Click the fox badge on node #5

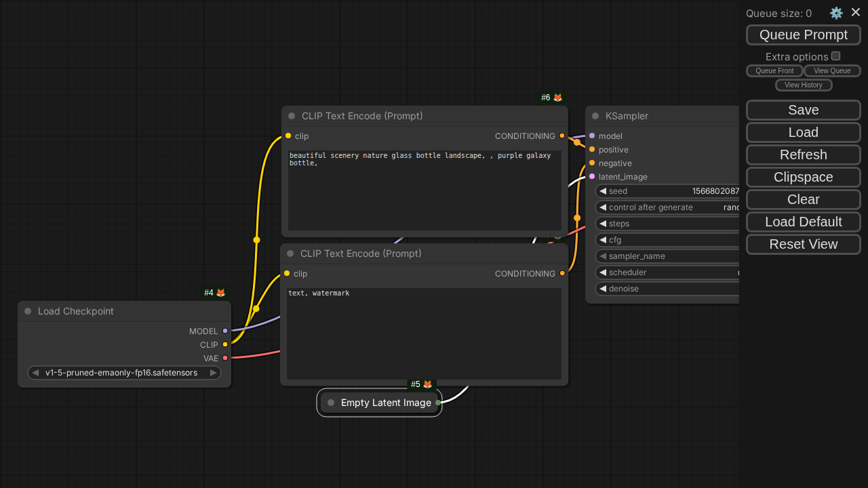tap(427, 384)
